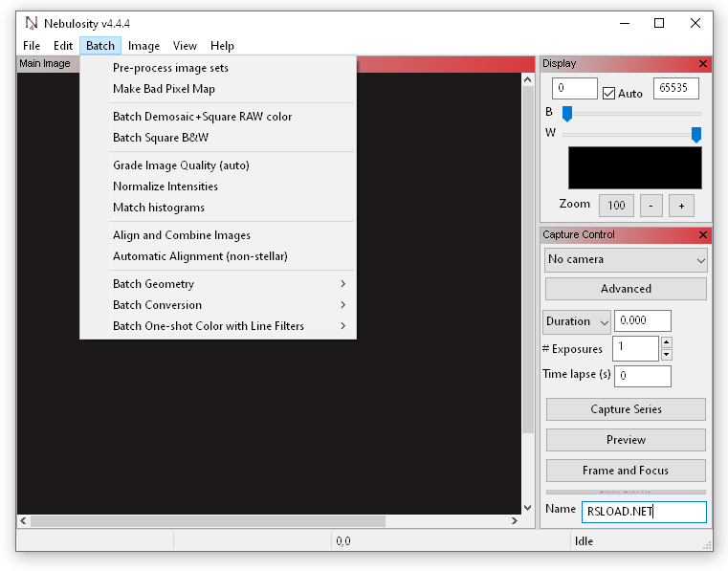Click the Idle status bar text
This screenshot has height=571, width=728.
584,541
